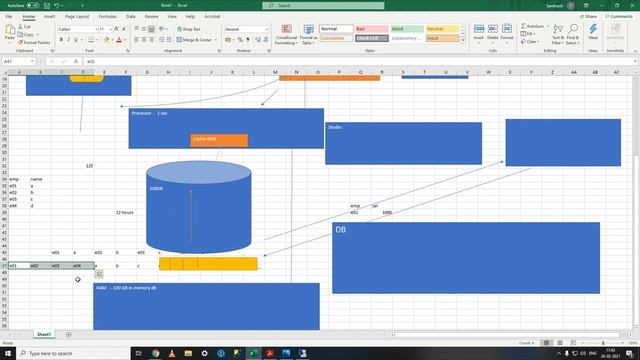Viewport: 640px width, 360px height.
Task: Click the formula bar input
Action: coord(359,61)
